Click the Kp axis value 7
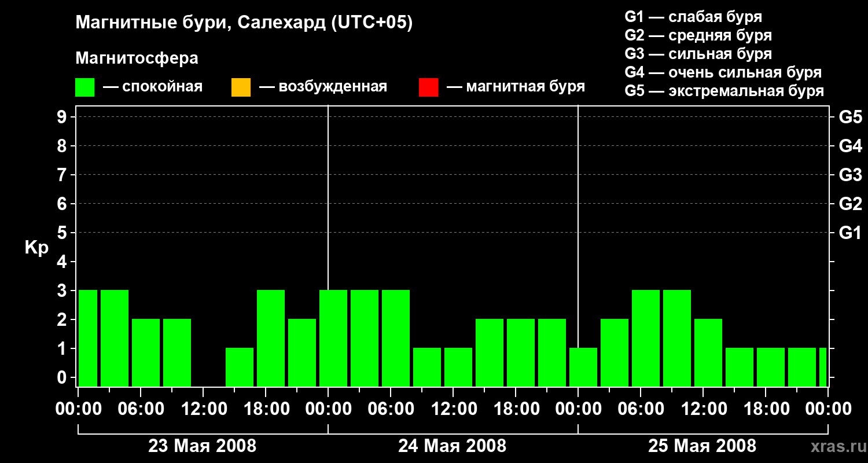868x463 pixels. 63,175
